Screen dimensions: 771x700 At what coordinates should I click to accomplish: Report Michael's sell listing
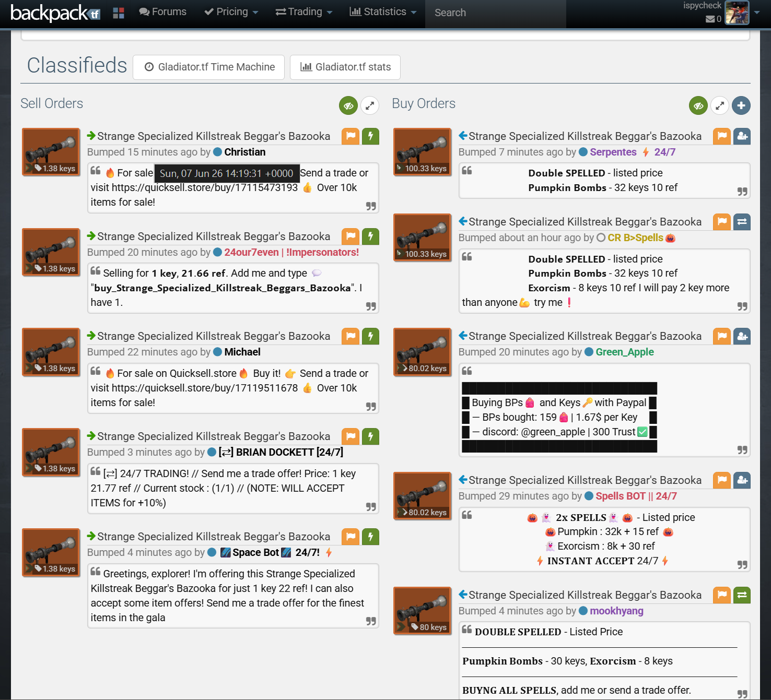pos(351,336)
